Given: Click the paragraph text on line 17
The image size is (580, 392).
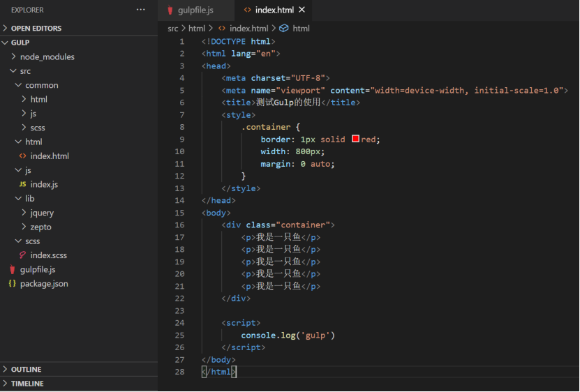Looking at the screenshot, I should click(278, 237).
